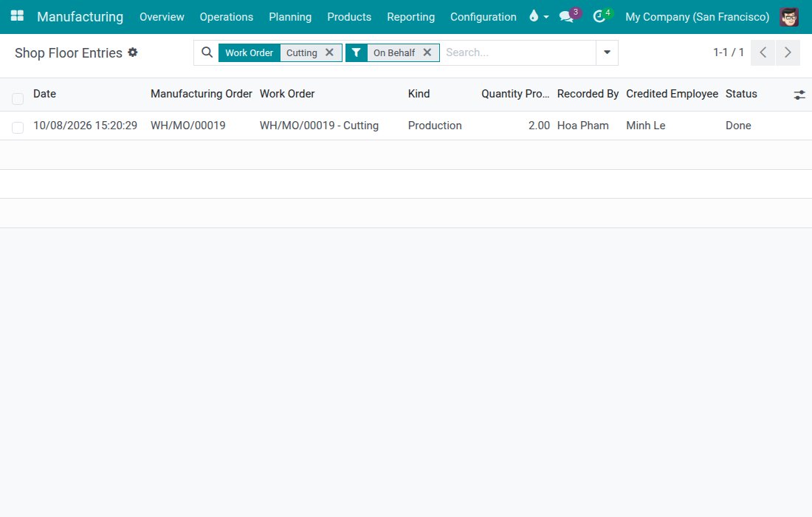
Task: Open the droplet debug tools dropdown
Action: pyautogui.click(x=539, y=16)
